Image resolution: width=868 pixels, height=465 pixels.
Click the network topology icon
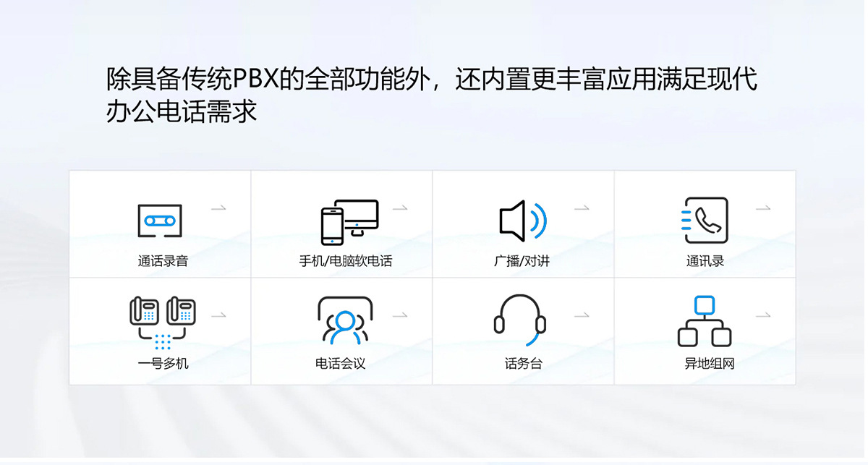coord(705,321)
